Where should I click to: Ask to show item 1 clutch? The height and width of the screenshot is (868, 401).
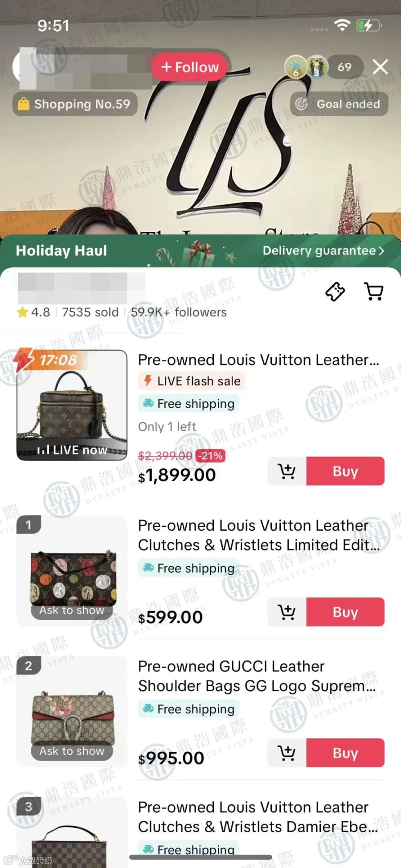(72, 610)
